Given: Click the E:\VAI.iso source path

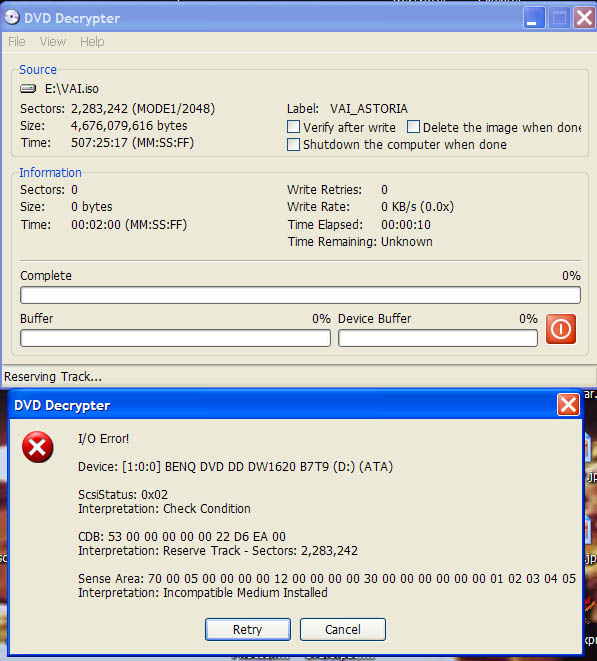Looking at the screenshot, I should coord(72,89).
